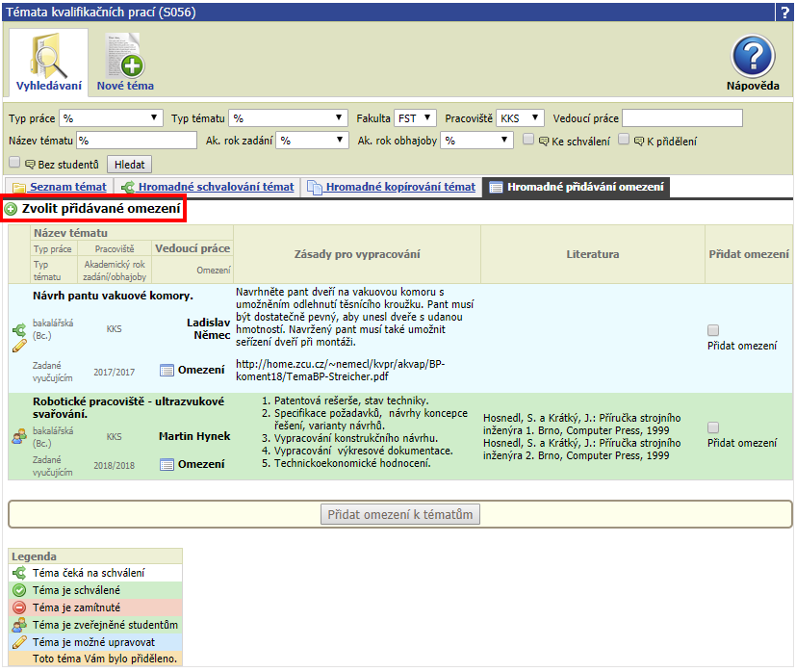Viewport: 796px width, 672px height.
Task: Click the comment bubble icon next to K přidělení
Action: click(x=638, y=141)
